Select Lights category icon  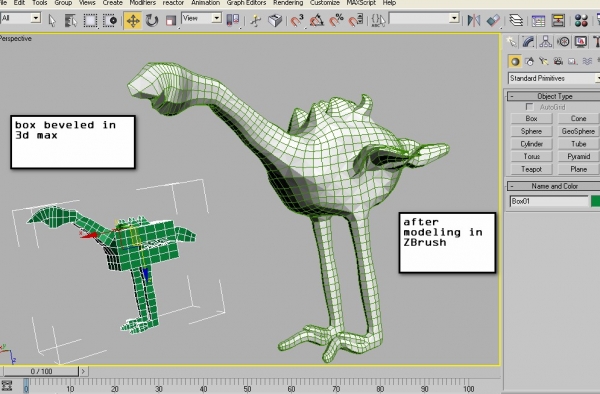coord(544,61)
